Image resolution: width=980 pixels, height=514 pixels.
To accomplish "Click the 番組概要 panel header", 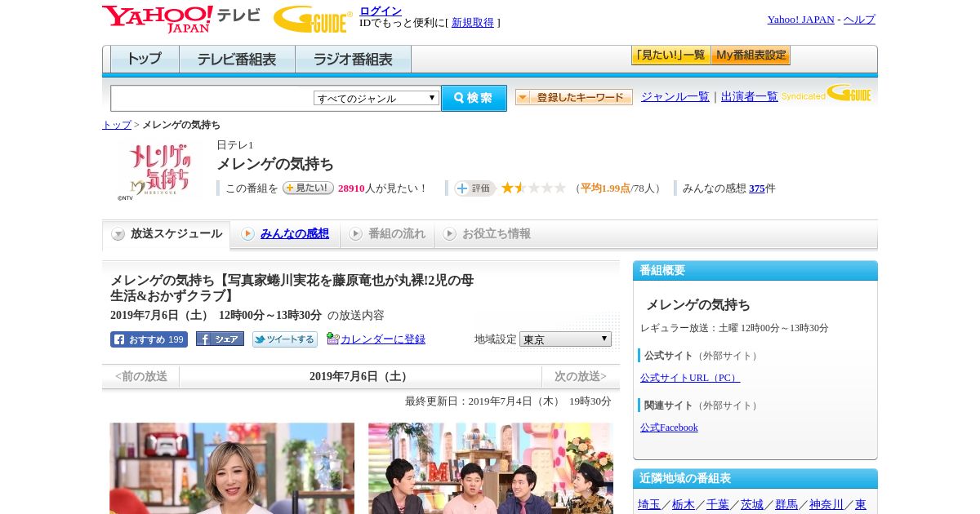I will 755,271.
